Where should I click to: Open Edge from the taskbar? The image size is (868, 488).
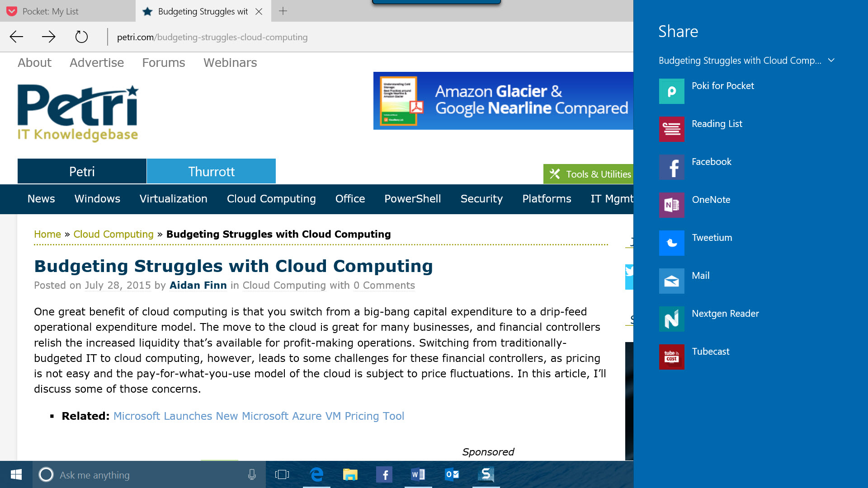point(316,474)
